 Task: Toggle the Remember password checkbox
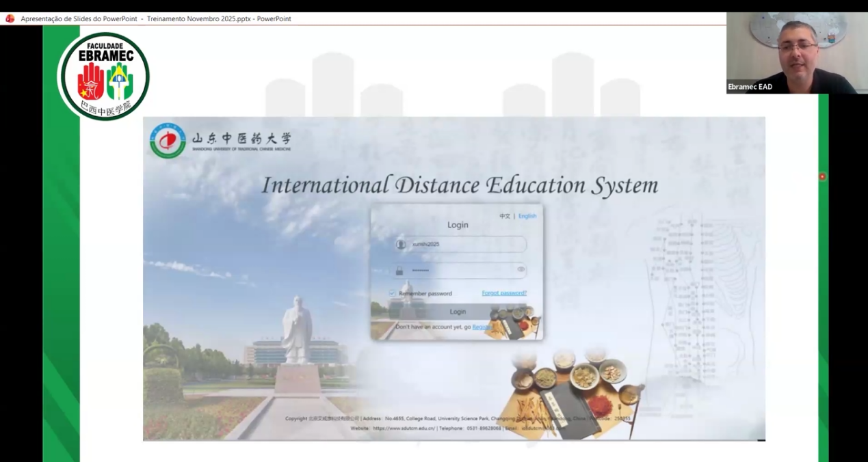[392, 293]
